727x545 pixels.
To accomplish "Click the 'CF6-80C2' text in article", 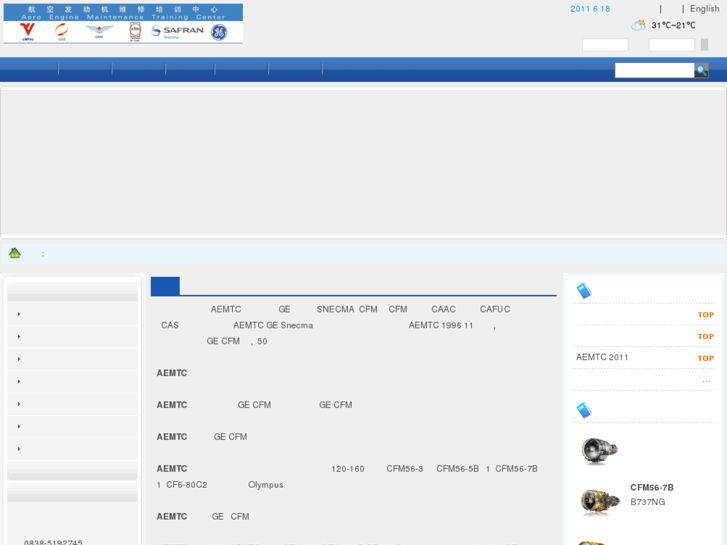I will 186,485.
